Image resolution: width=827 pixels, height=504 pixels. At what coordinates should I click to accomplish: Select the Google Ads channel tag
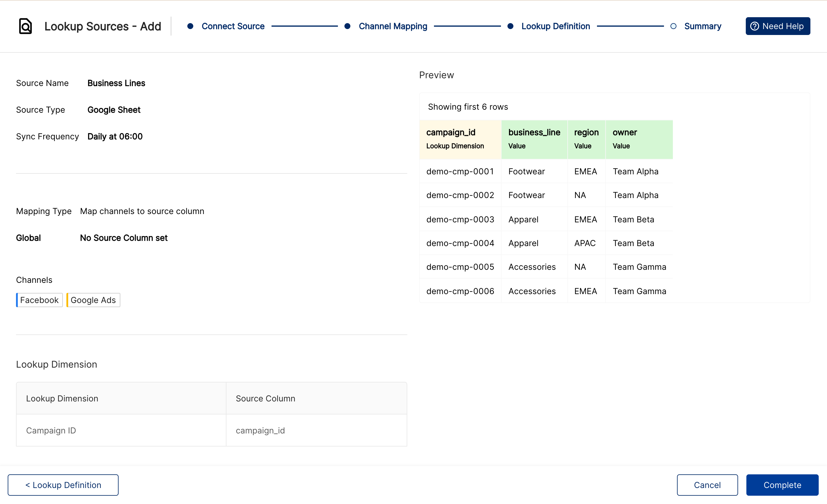[x=93, y=300]
